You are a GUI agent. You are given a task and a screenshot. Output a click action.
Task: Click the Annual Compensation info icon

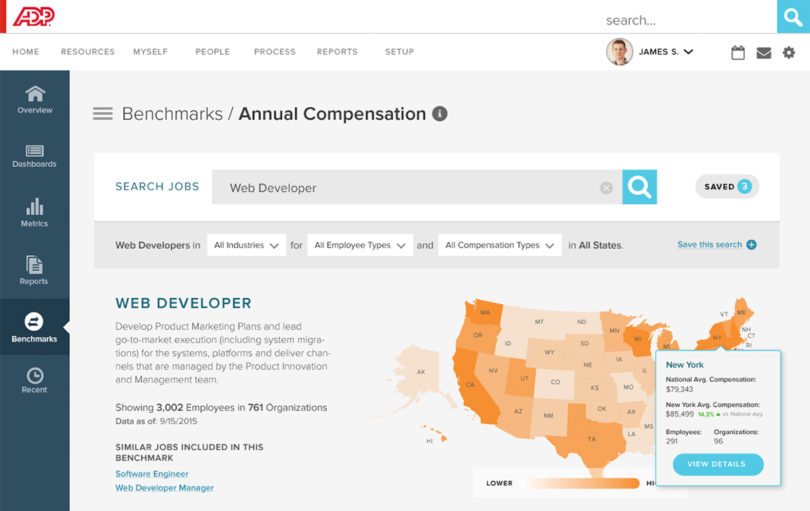click(x=439, y=114)
